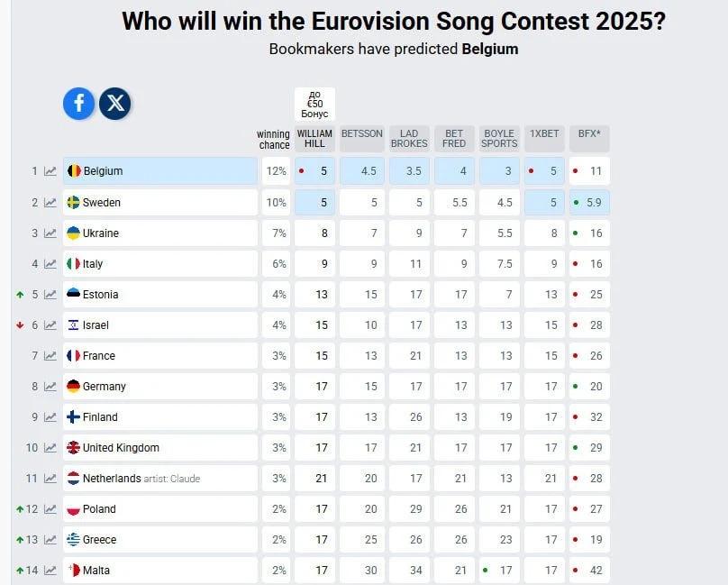Open Belgium's odds history chart icon
This screenshot has width=728, height=585.
(x=50, y=171)
